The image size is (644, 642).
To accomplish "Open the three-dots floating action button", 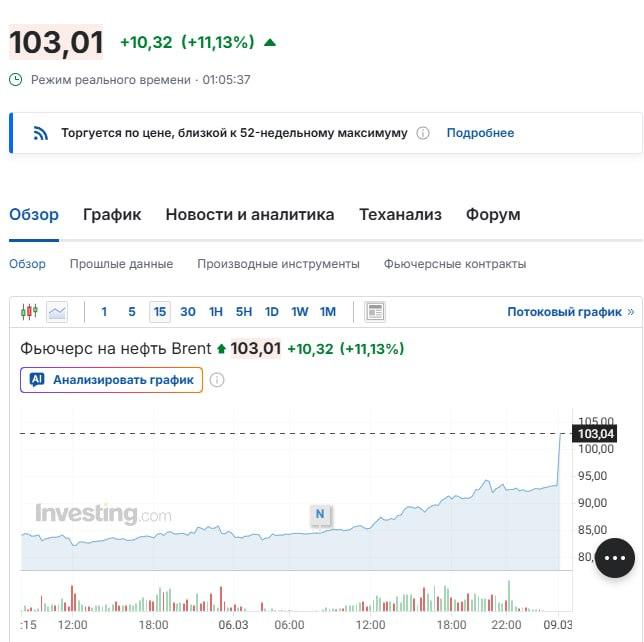I will [615, 557].
